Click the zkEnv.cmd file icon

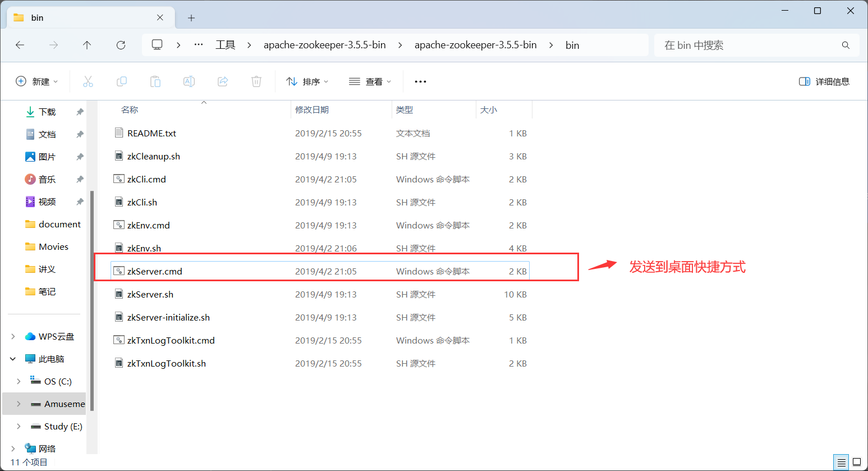pyautogui.click(x=118, y=225)
